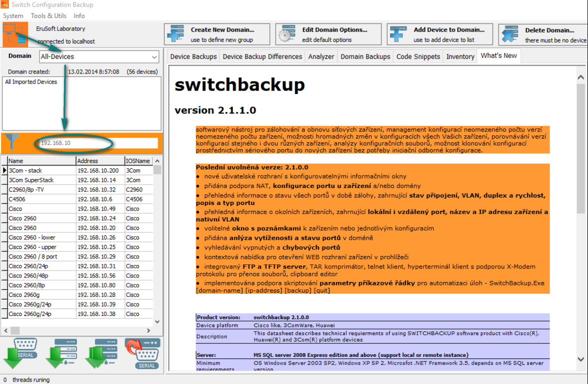Click the C2960 IOSName cell
This screenshot has width=588, height=384.
tap(139, 190)
